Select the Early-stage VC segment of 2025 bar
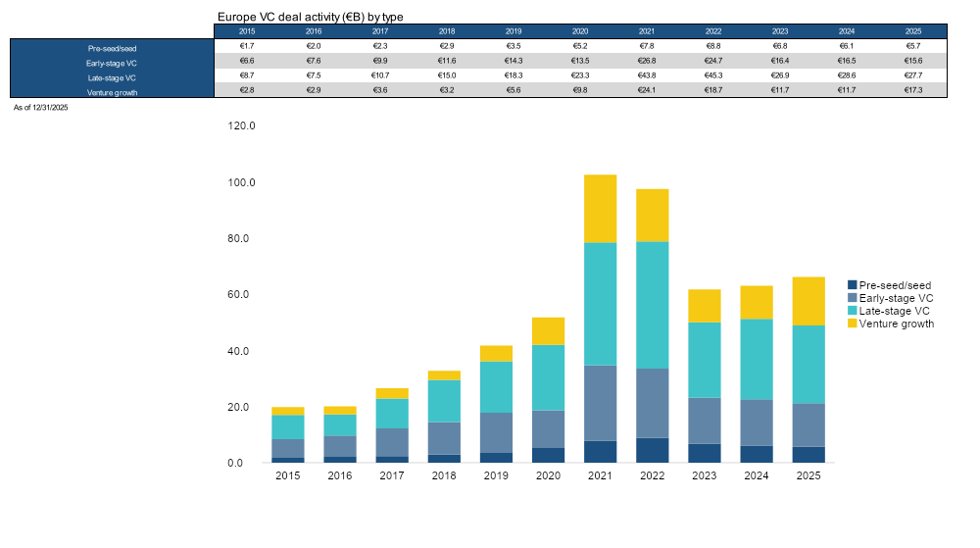Screen dimensions: 980x548 click(x=808, y=424)
